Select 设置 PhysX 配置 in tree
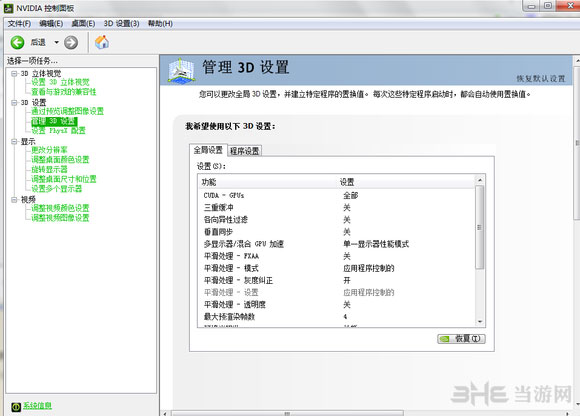Viewport: 580px width, 416px height. click(58, 131)
